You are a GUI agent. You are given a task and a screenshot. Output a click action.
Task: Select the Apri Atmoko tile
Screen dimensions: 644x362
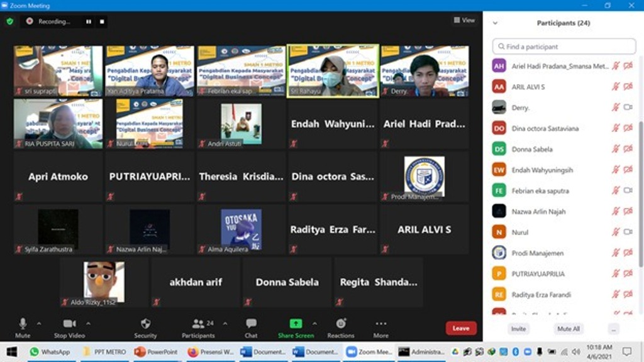[x=58, y=177]
